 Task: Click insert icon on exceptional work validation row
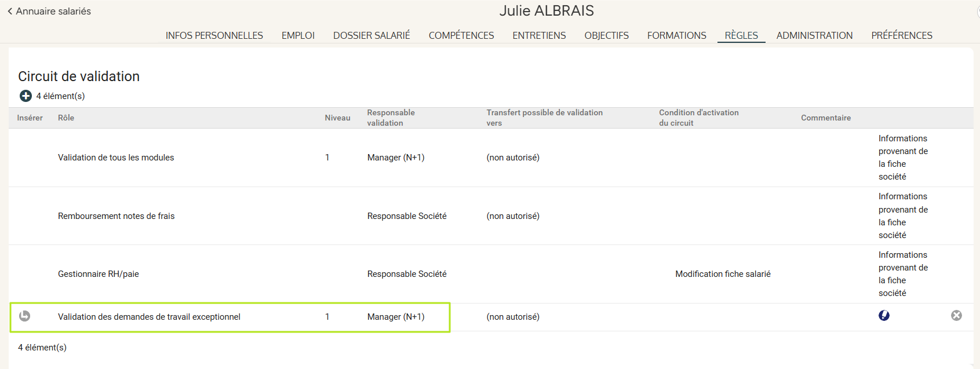(x=24, y=316)
